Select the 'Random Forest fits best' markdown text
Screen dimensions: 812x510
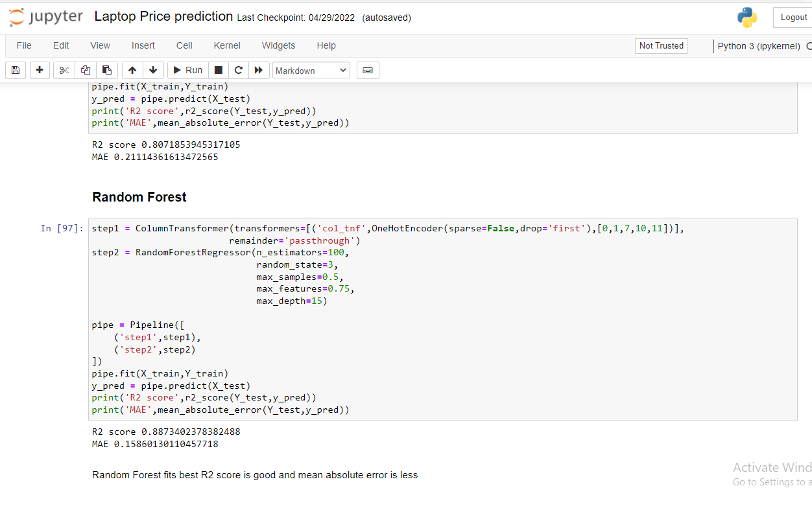tap(255, 475)
